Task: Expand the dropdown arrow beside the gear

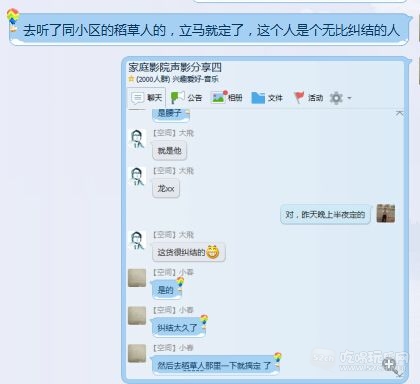Action: [x=349, y=98]
